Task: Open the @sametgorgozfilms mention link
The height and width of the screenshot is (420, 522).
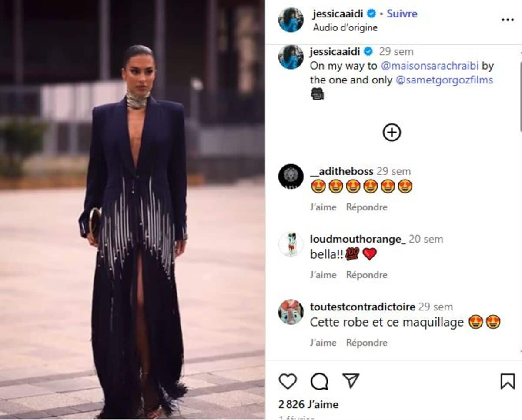Action: 444,80
